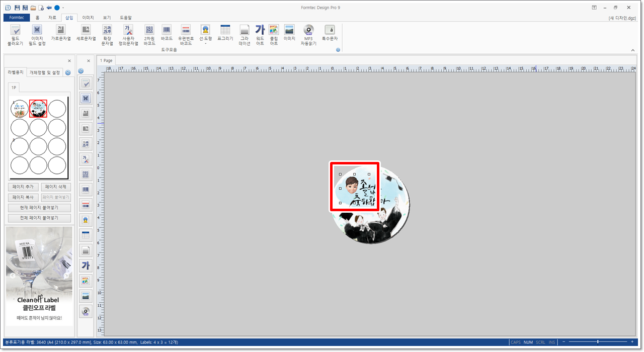This screenshot has height=352, width=644.
Task: Close the 라벨용지 side panel
Action: pyautogui.click(x=69, y=60)
